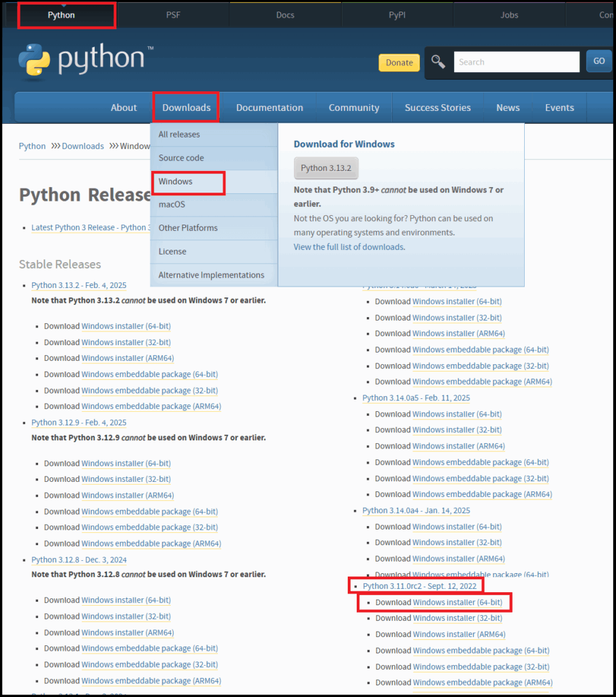
Task: Choose All releases in the Downloads dropdown
Action: pos(214,135)
